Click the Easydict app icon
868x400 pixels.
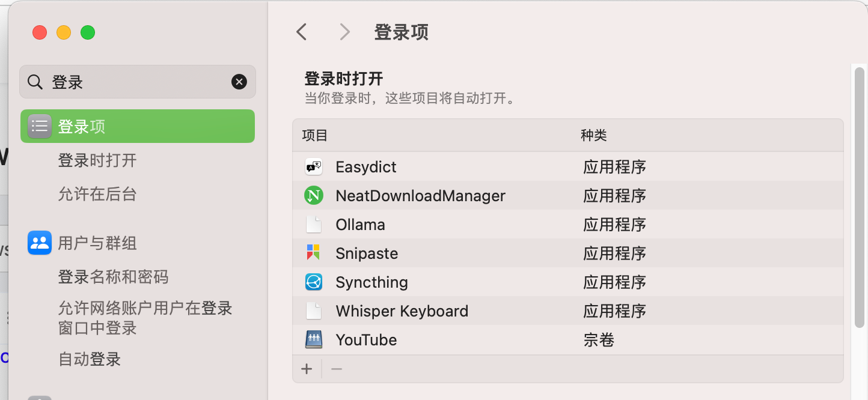pos(314,167)
